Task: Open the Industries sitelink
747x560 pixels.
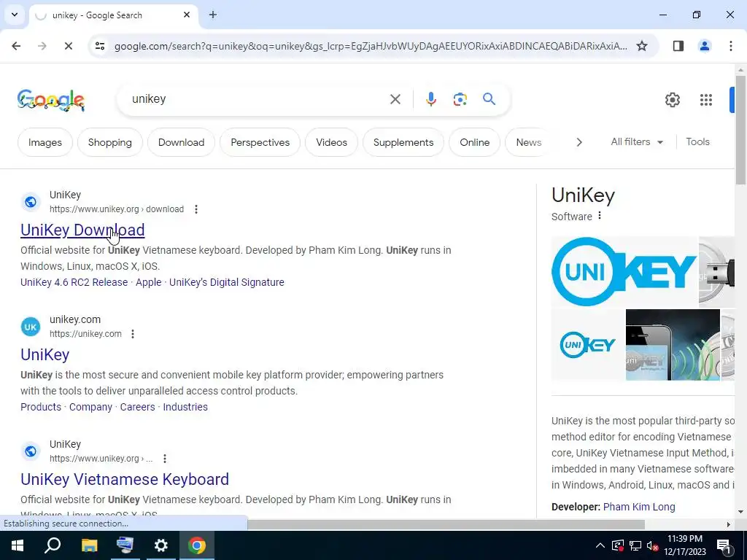Action: pyautogui.click(x=185, y=407)
